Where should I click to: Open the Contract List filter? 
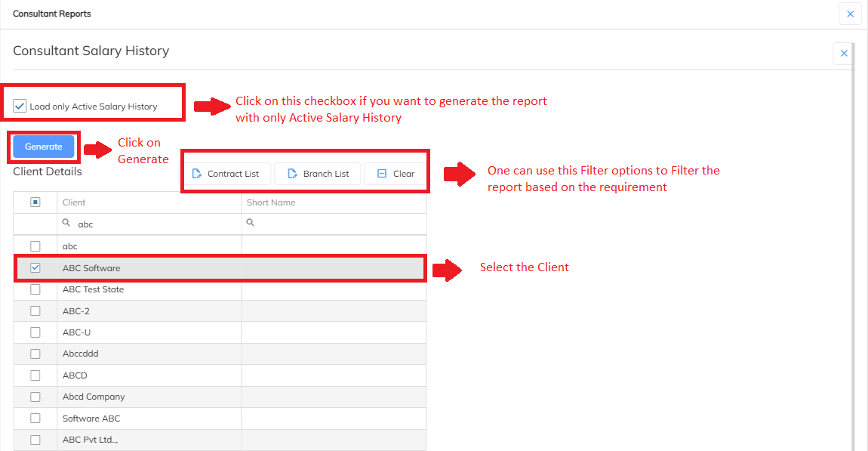click(x=226, y=174)
